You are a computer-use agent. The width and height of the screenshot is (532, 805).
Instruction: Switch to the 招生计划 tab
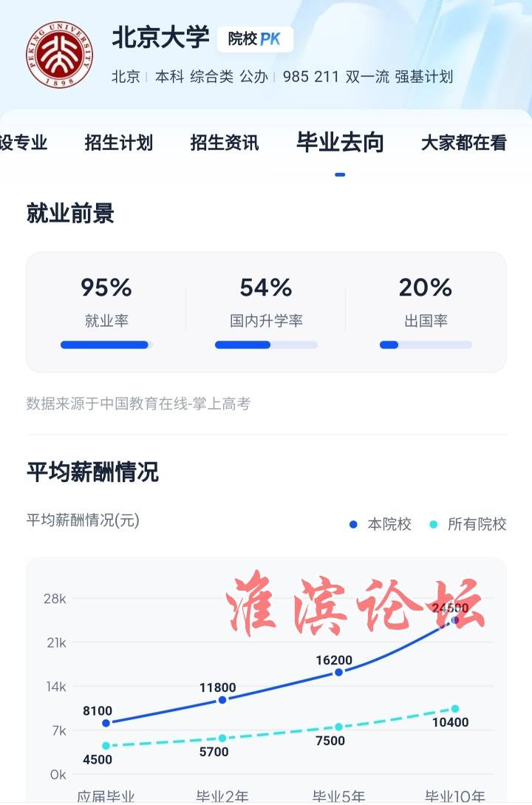coord(118,142)
